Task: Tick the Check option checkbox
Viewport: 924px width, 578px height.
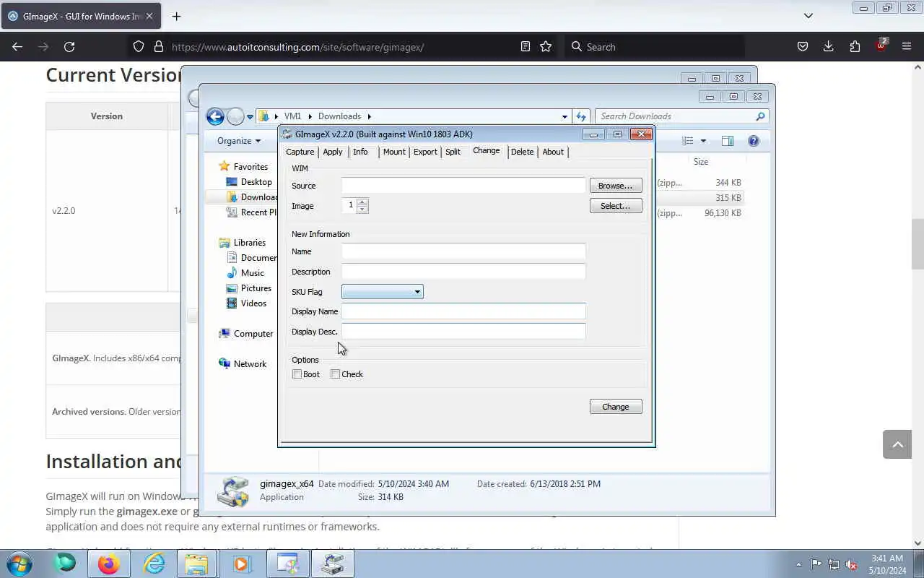Action: coord(335,374)
